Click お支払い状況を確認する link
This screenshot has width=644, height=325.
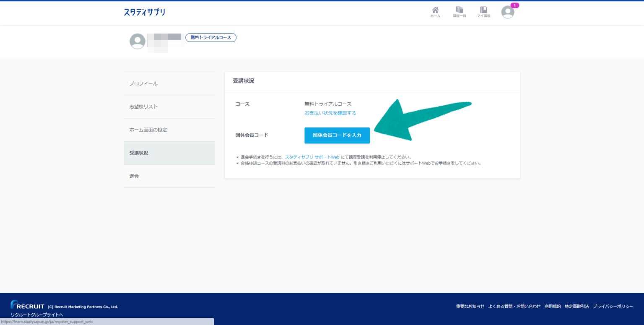(x=330, y=113)
